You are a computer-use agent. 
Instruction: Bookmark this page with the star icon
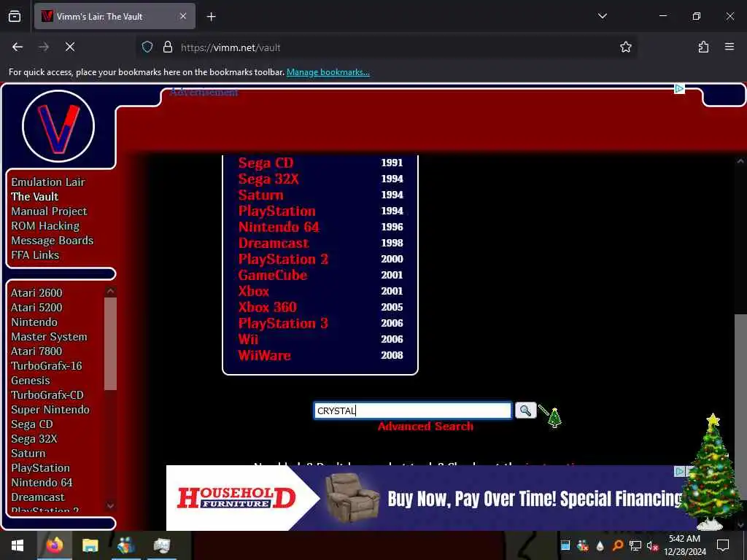pyautogui.click(x=625, y=47)
